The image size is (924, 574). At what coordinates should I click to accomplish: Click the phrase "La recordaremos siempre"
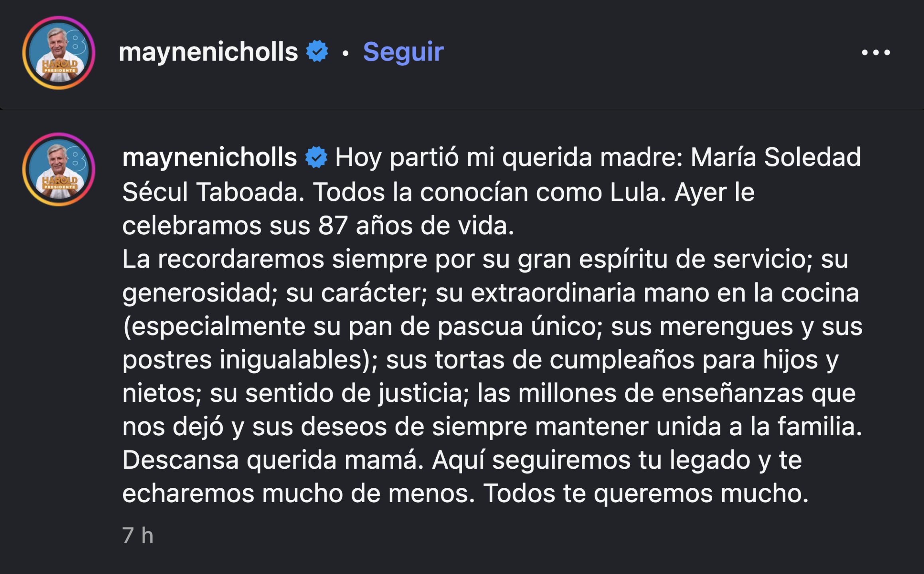274,259
